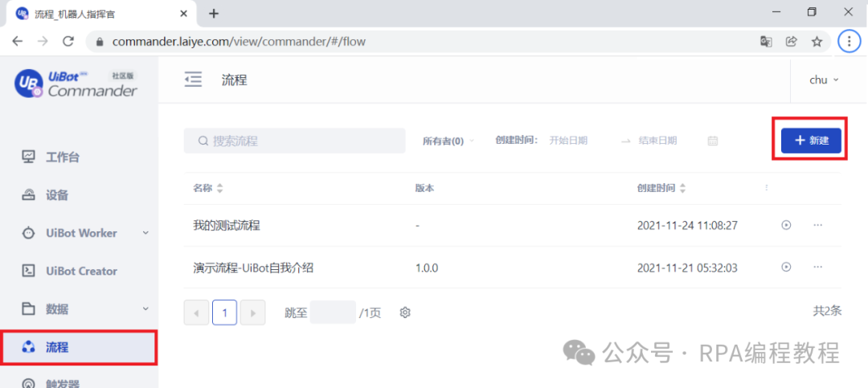Click 新建 button to create flow
The image size is (868, 388).
(811, 141)
